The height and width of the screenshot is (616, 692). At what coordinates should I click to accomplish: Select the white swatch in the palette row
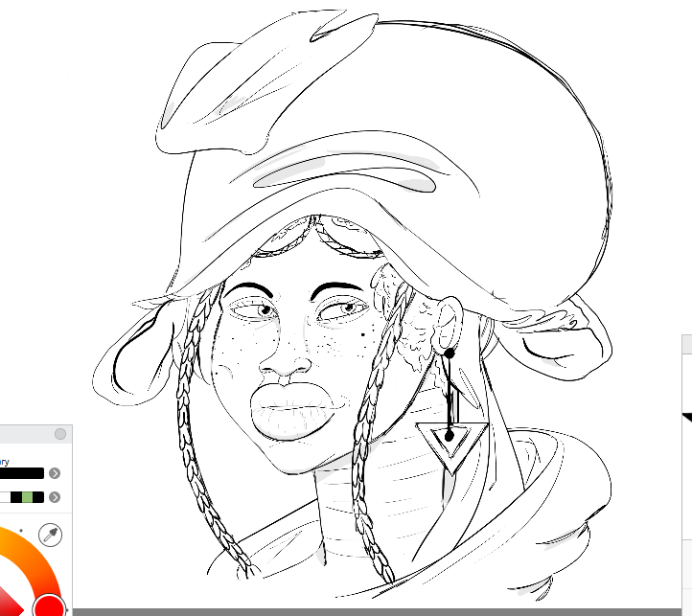[5, 497]
